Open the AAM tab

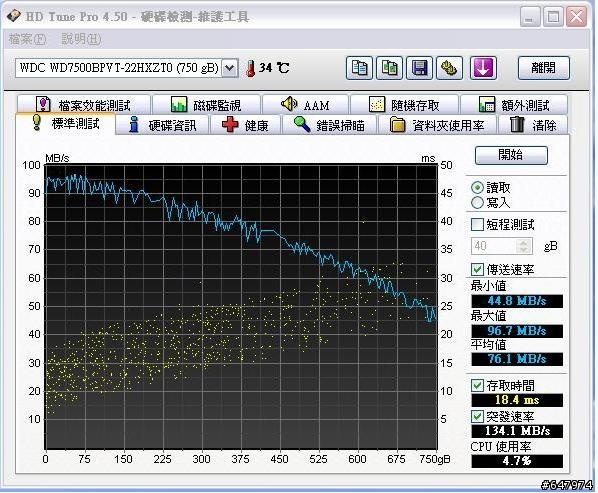click(305, 104)
